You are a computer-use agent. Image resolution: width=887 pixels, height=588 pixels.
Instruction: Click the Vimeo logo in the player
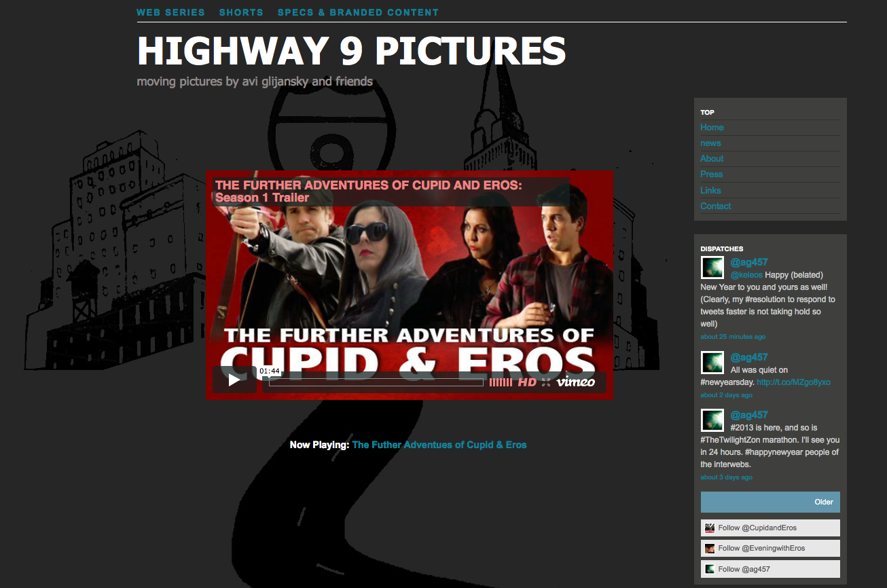pyautogui.click(x=577, y=382)
